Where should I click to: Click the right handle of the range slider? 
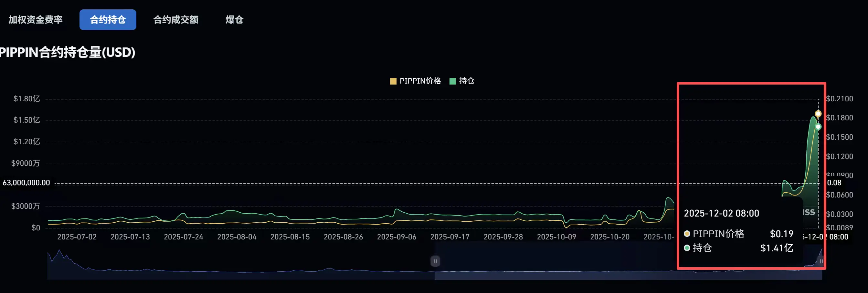821,261
